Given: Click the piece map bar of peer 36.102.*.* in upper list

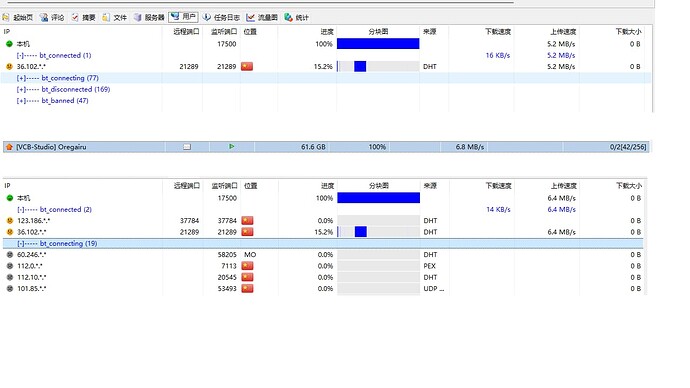Looking at the screenshot, I should click(x=378, y=66).
